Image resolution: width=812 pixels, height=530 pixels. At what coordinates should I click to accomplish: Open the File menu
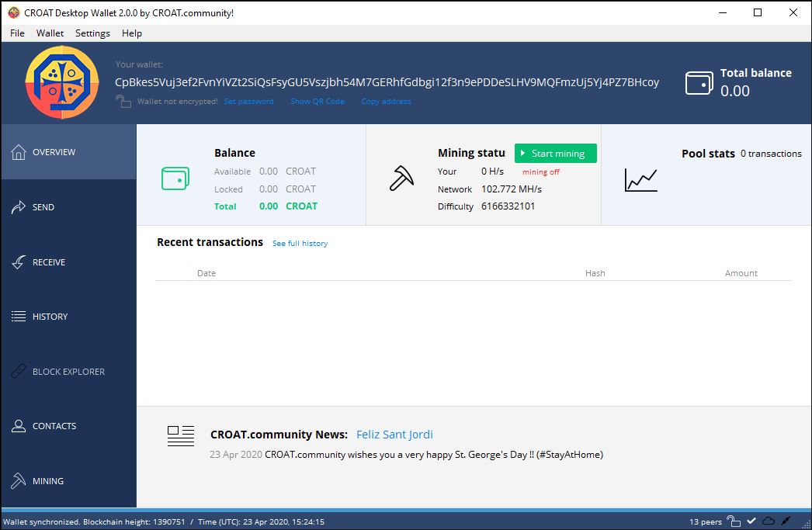(x=17, y=33)
